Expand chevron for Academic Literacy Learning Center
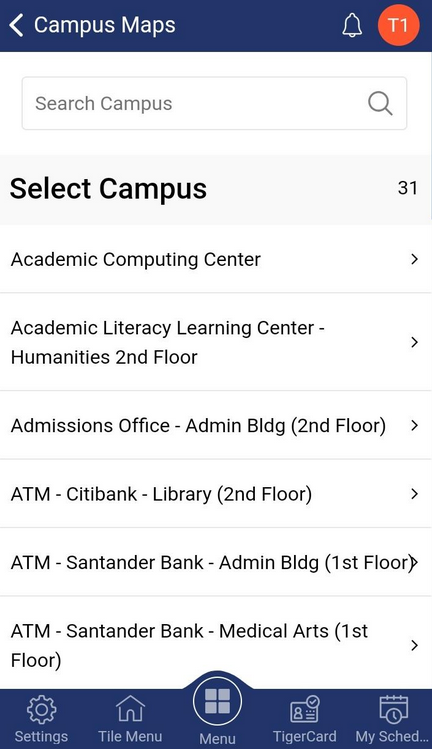 click(414, 342)
